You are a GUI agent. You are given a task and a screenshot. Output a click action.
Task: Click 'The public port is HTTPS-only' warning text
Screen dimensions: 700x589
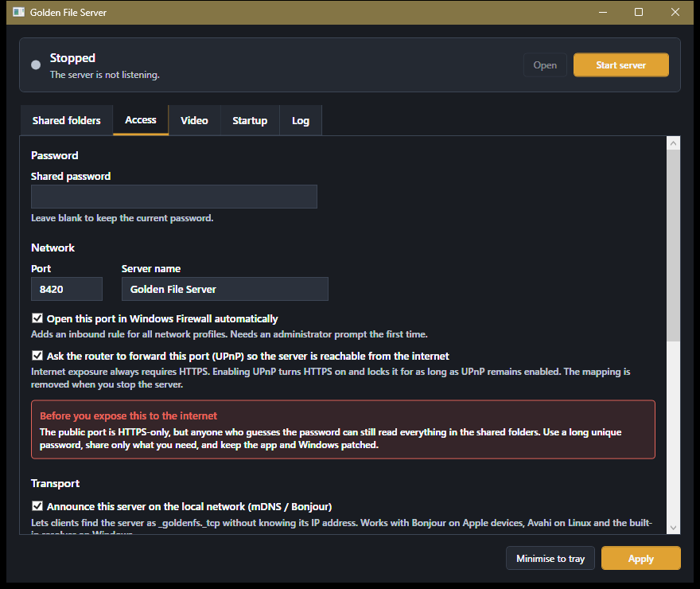point(330,439)
